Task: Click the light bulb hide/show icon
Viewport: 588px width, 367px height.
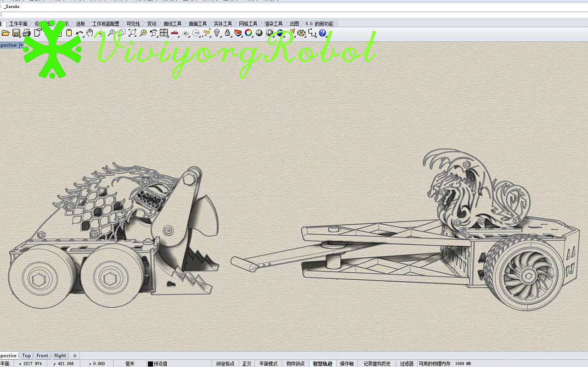Action: [217, 33]
